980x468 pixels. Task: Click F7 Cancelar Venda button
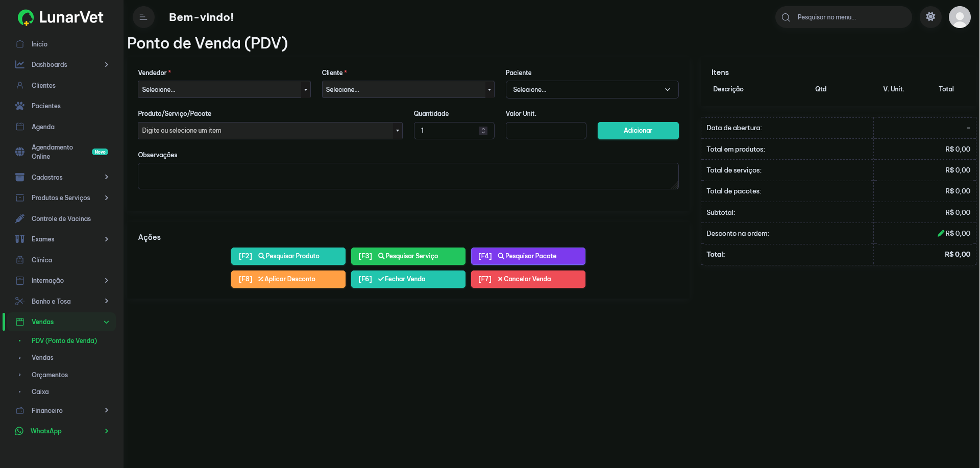pos(528,279)
